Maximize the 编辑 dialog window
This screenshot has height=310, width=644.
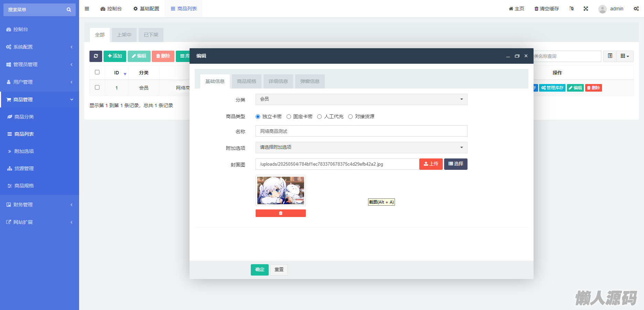517,56
